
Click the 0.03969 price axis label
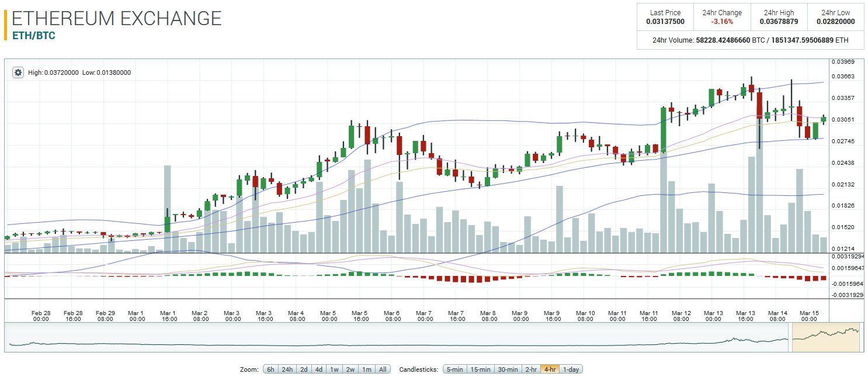[x=843, y=61]
